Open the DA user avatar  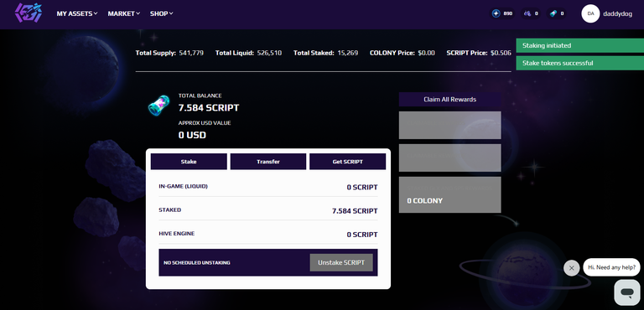pos(590,13)
